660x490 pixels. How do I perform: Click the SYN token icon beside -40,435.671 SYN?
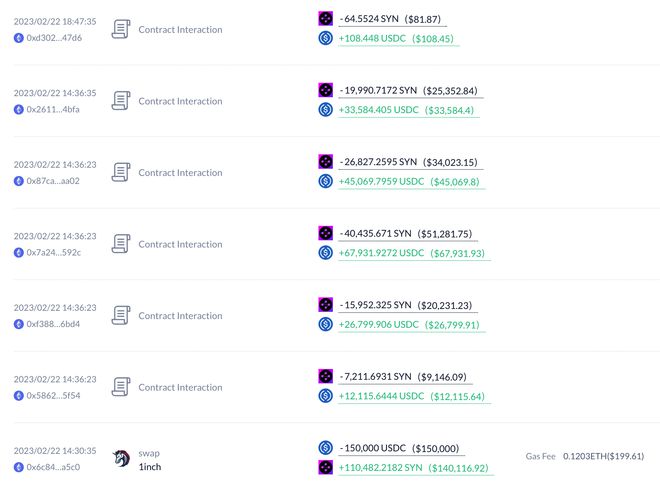325,233
